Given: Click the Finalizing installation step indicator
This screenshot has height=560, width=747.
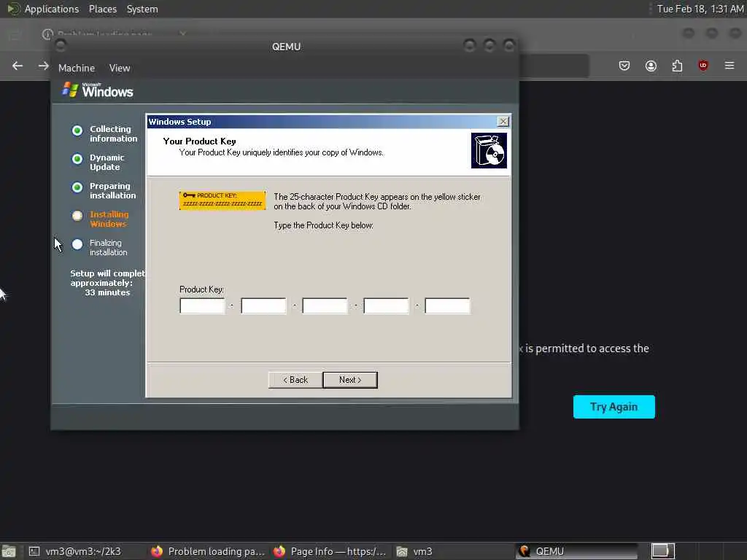Looking at the screenshot, I should (x=77, y=244).
